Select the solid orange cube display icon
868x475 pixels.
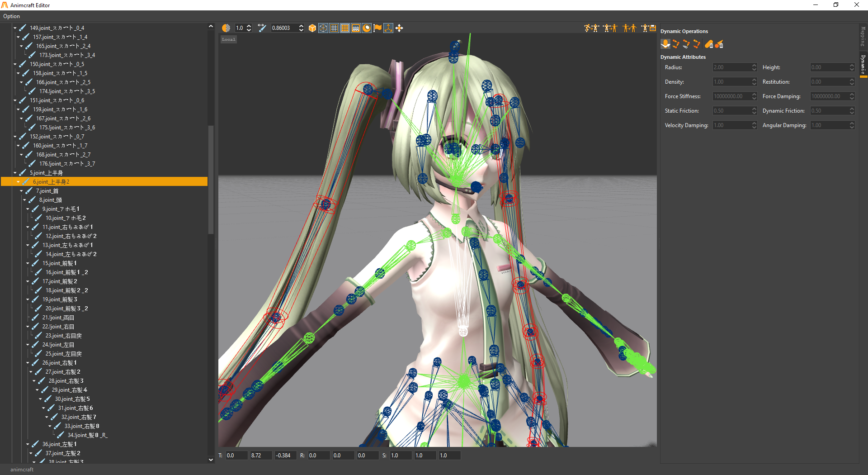[x=312, y=28]
